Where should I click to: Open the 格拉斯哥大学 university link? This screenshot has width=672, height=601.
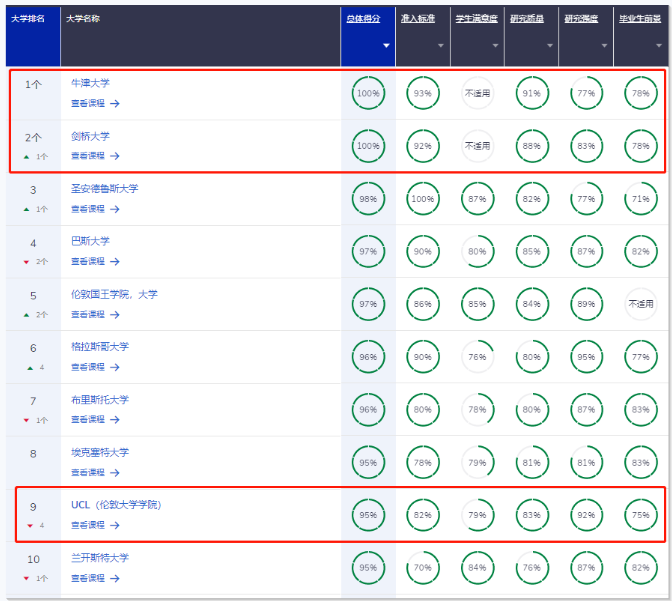click(x=100, y=347)
